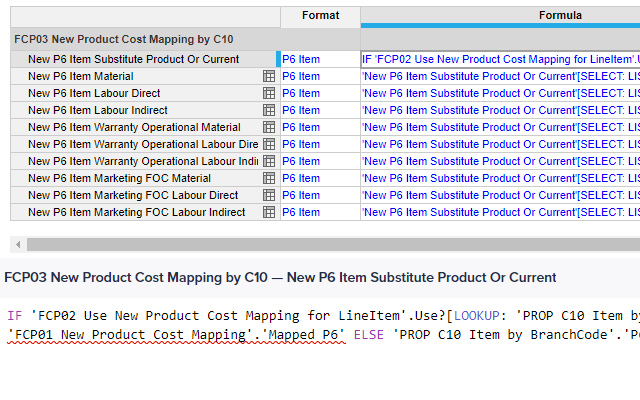Click grid icon in Warranty Operational Labour Dire row
The height and width of the screenshot is (400, 640).
pos(269,144)
